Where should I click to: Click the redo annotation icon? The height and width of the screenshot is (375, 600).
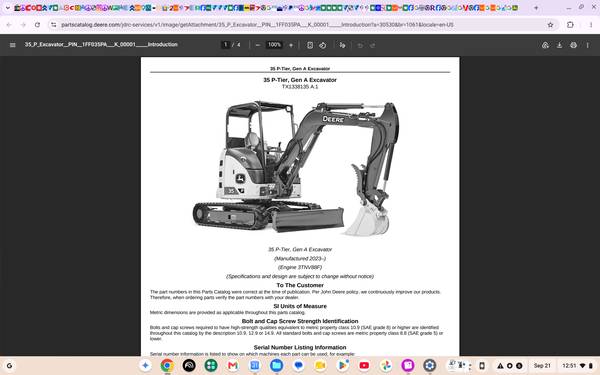[372, 45]
